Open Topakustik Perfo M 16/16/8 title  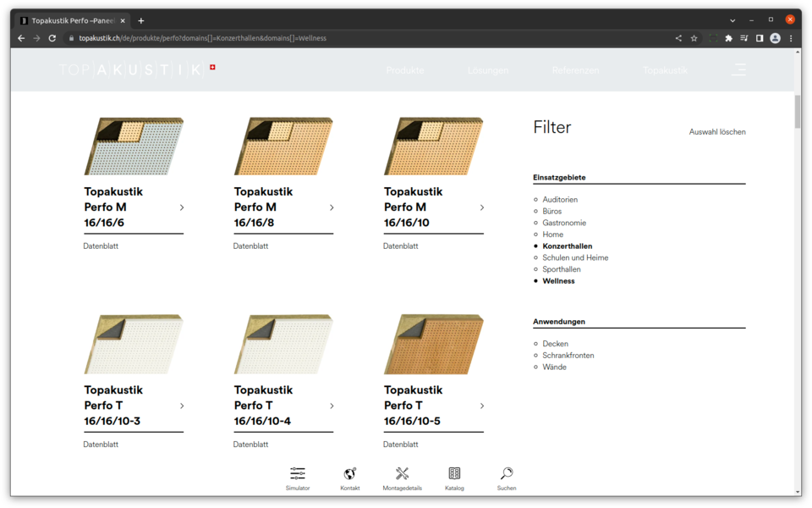[264, 207]
